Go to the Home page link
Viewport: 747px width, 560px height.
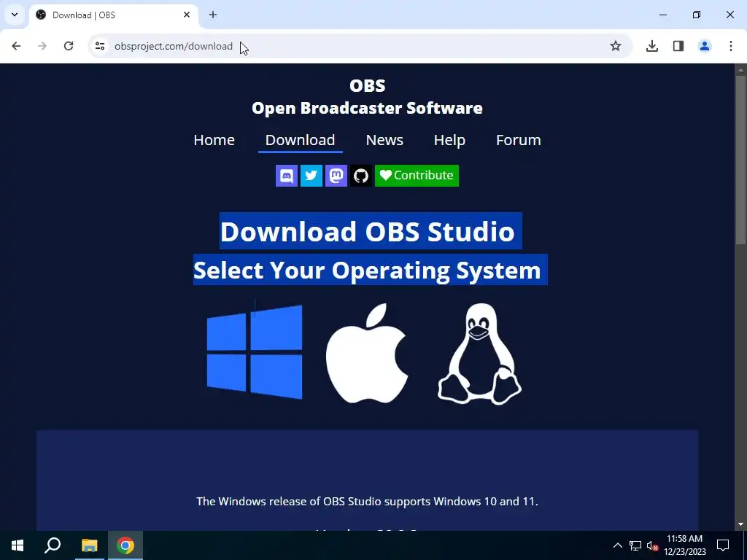tap(214, 140)
